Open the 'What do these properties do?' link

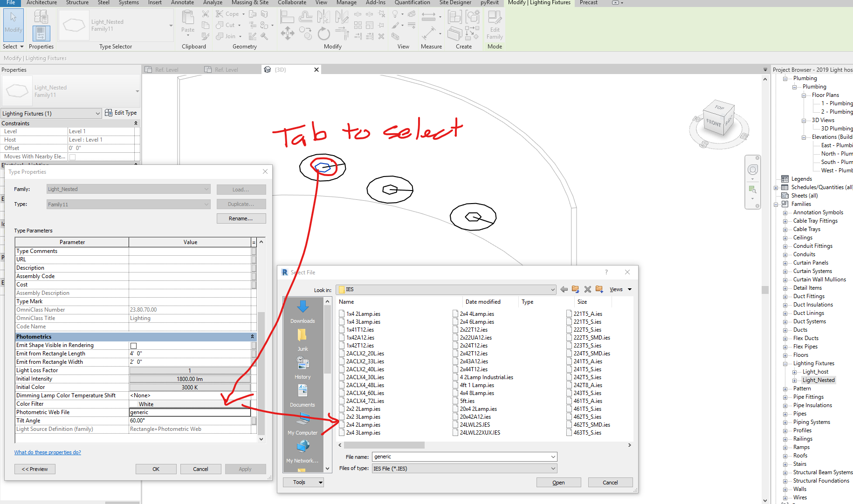[48, 452]
